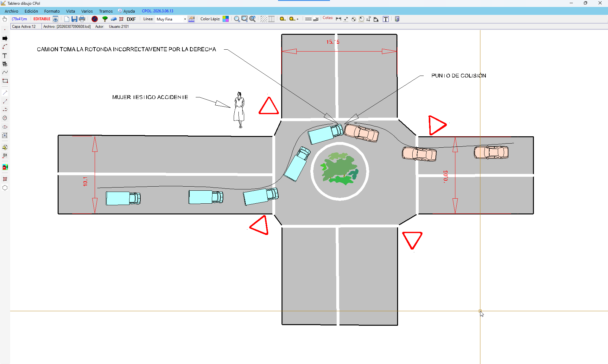Open the Formato menu
608x364 pixels.
52,11
